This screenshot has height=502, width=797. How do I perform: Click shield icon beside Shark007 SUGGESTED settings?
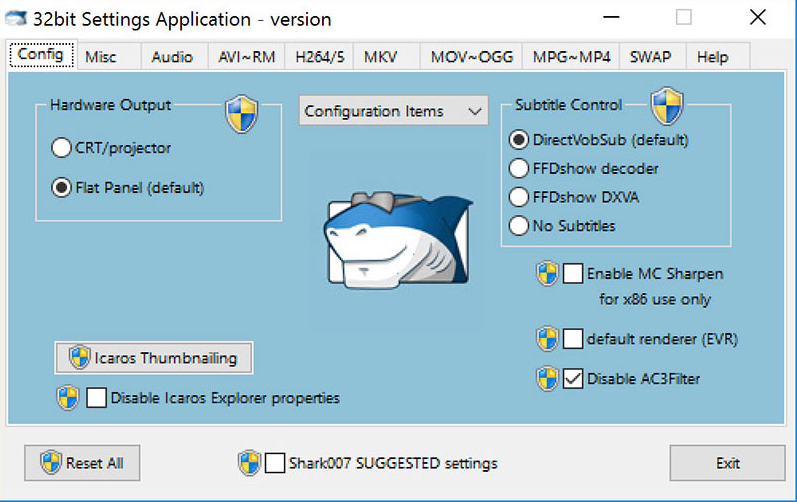(249, 463)
